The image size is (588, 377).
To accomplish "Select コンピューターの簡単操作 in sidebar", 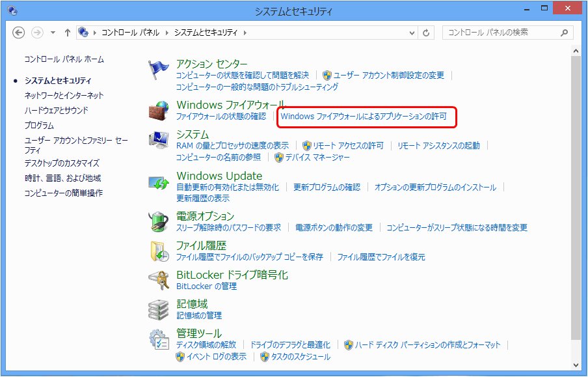I will [x=63, y=193].
